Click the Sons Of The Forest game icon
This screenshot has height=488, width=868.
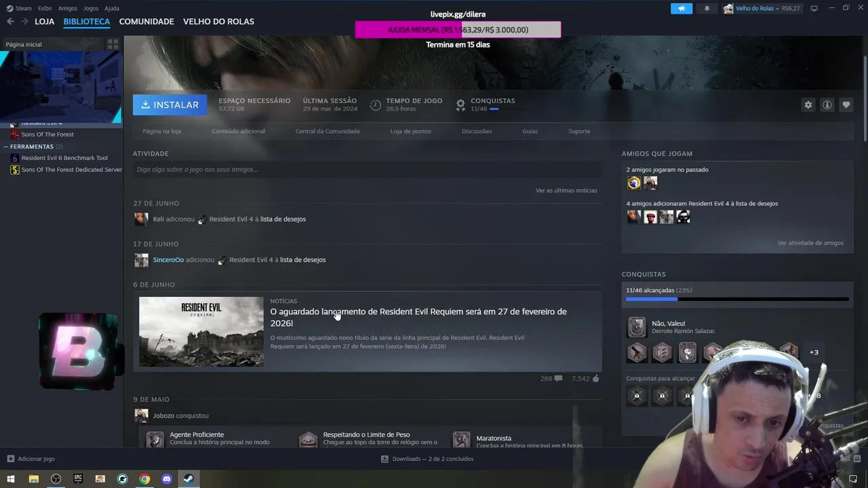(x=15, y=134)
